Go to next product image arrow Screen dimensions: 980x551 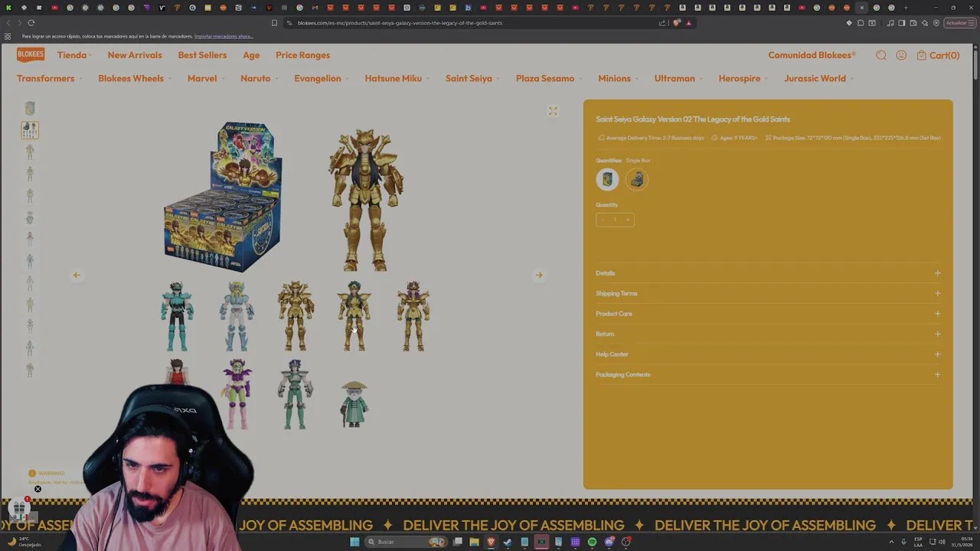pos(539,275)
